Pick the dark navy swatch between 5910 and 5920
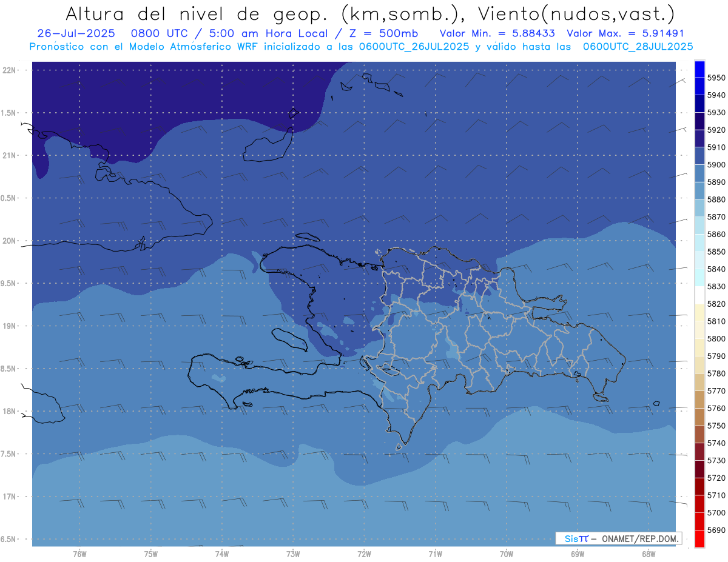728x562 pixels. tap(699, 138)
